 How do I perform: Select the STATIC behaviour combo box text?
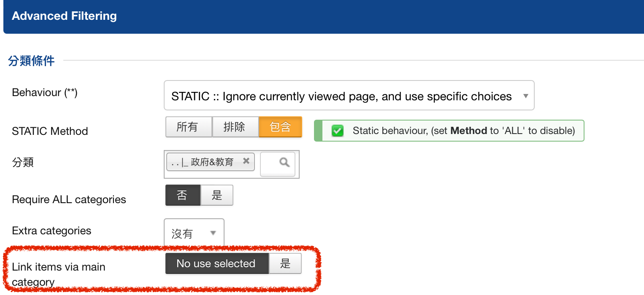point(341,97)
